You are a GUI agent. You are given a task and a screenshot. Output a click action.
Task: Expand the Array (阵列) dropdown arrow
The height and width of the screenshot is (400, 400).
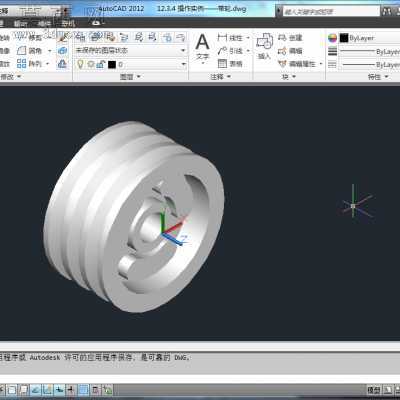click(x=47, y=64)
